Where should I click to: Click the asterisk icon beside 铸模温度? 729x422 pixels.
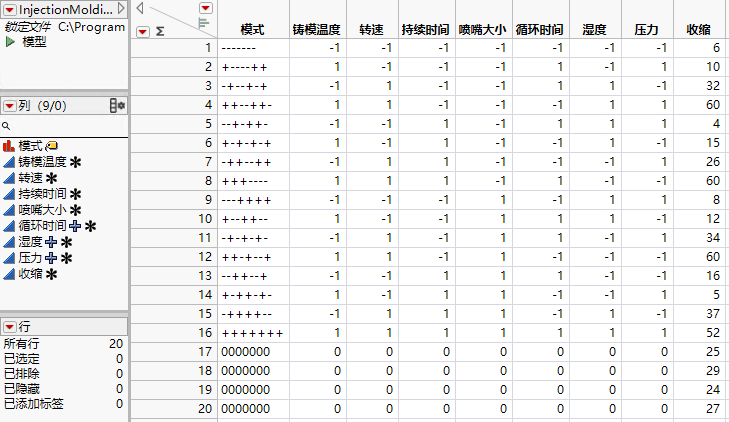(75, 162)
